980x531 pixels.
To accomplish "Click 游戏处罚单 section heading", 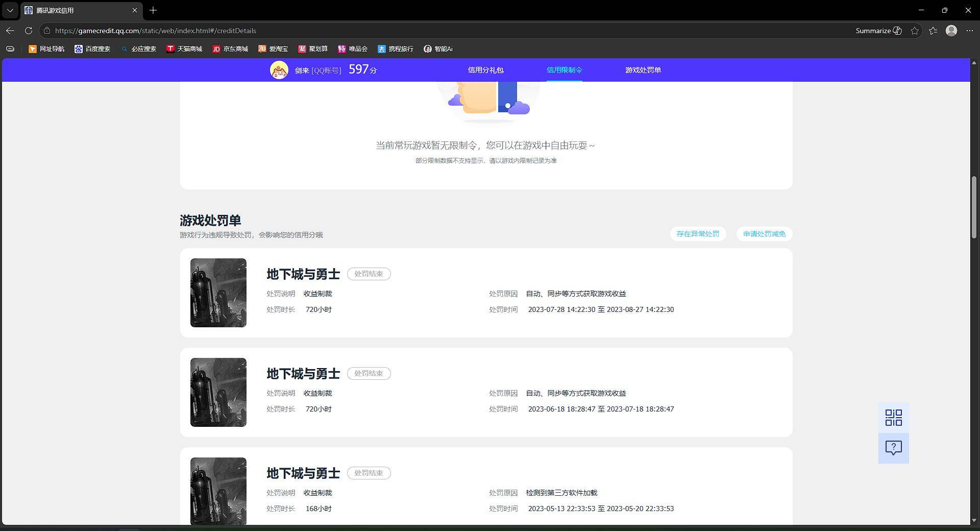I will [210, 221].
